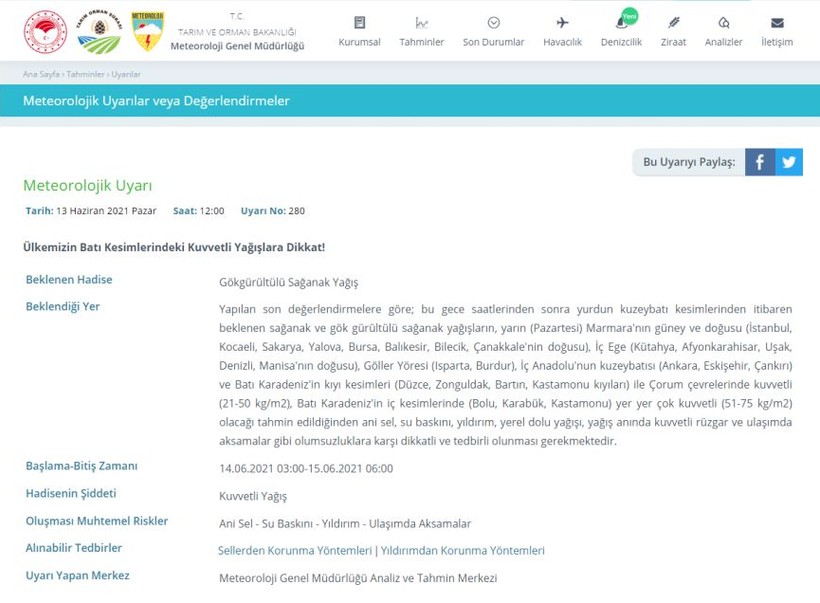Click Gökgürültülü Sağanak Yağış value
820x603 pixels.
(x=289, y=283)
